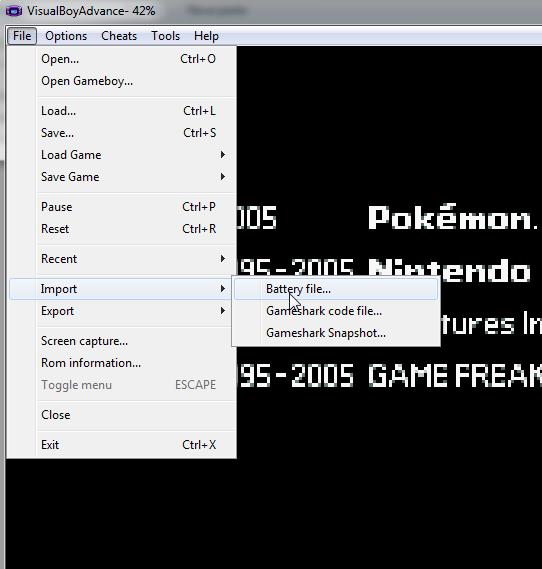Open the Options menu
This screenshot has height=569, width=542.
coord(66,36)
